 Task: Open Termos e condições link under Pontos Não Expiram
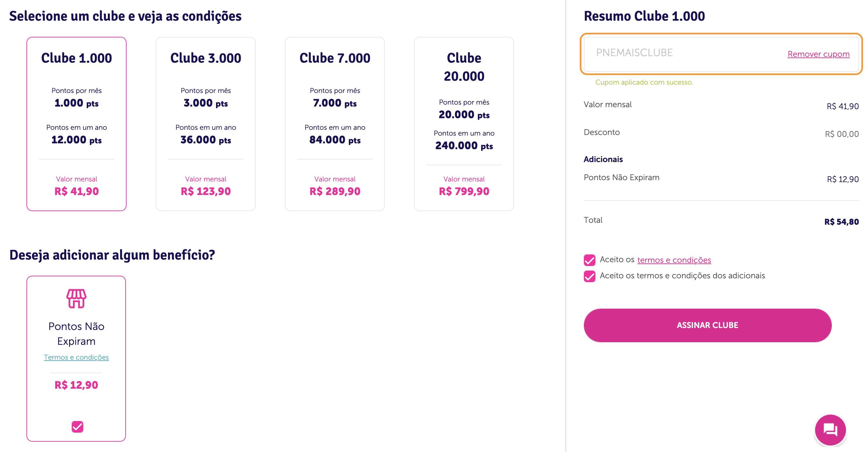coord(76,357)
